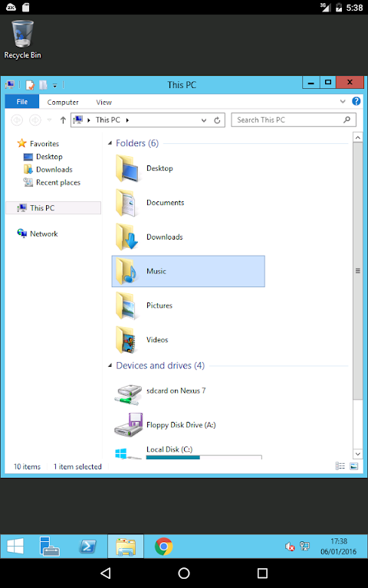Click the This PC window system icon
Screen dimensions: 368x588
point(10,85)
